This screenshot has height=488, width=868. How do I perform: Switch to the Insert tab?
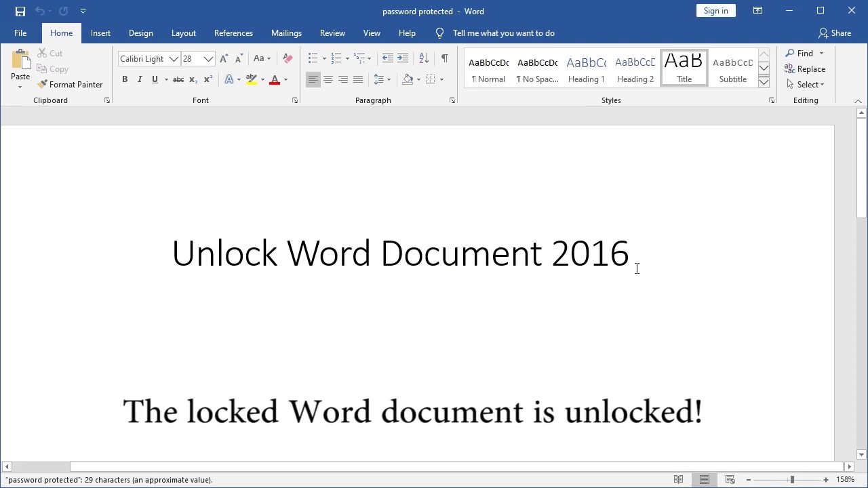[100, 33]
